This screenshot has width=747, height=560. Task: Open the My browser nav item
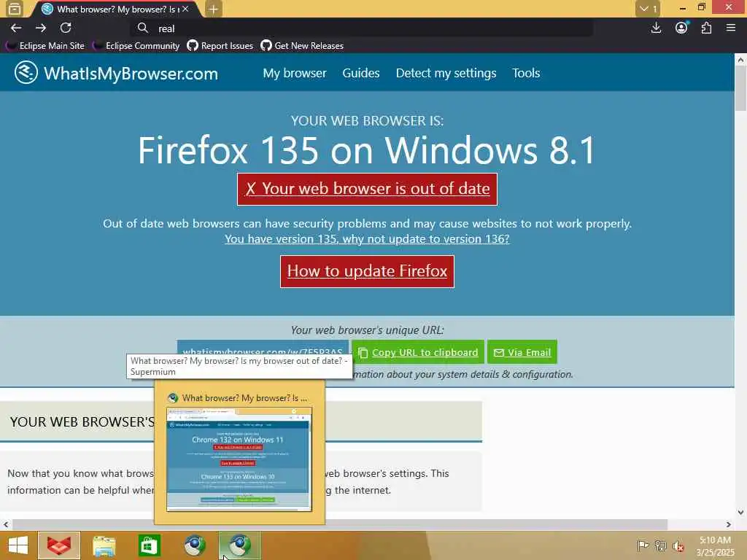[295, 73]
